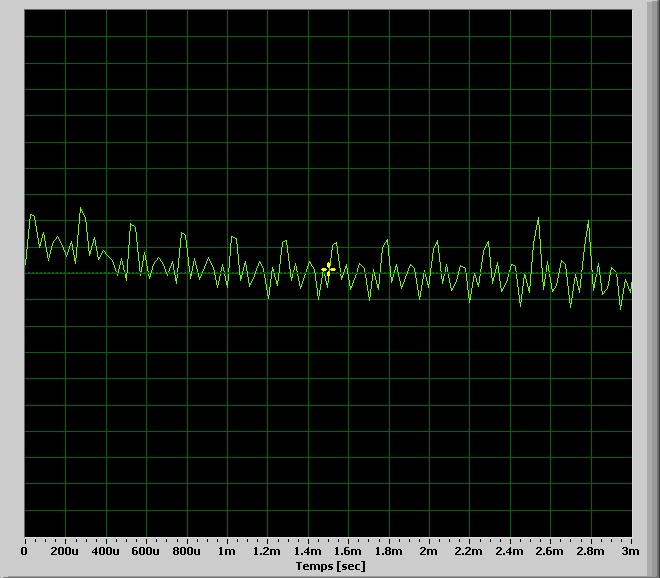Click the '1.6m' time axis label
Image resolution: width=660 pixels, height=578 pixels.
click(348, 551)
